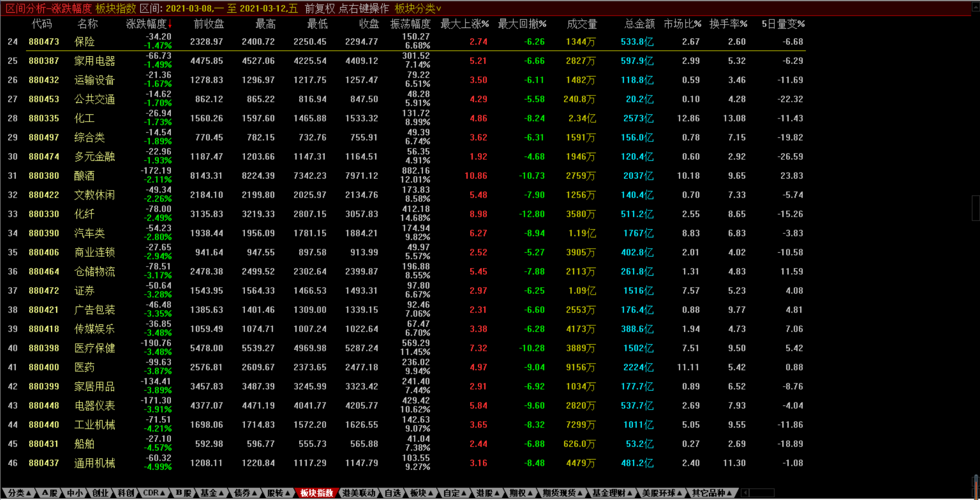This screenshot has width=980, height=500.
Task: Sort by 振荡幅度 column header
Action: click(x=410, y=24)
